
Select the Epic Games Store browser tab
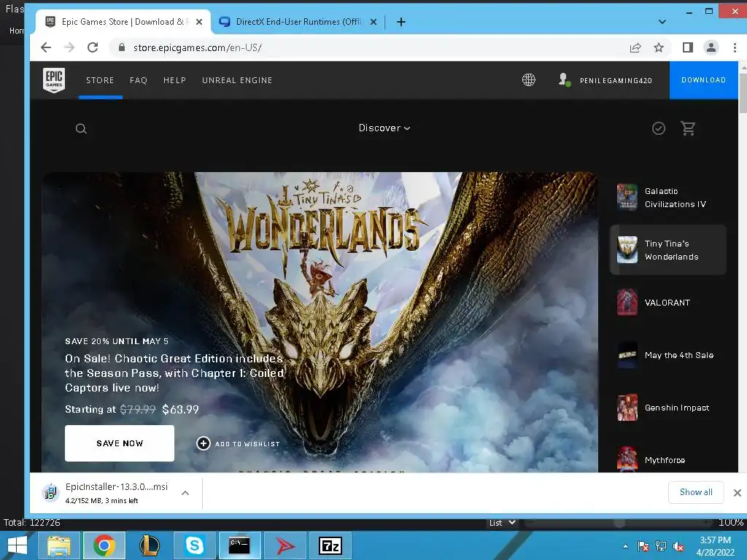coord(123,22)
